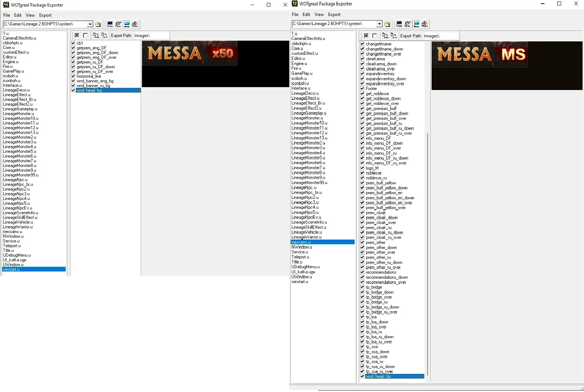The height and width of the screenshot is (392, 584).
Task: Select getprem_ru_DF_over texture entry
Action: point(95,72)
